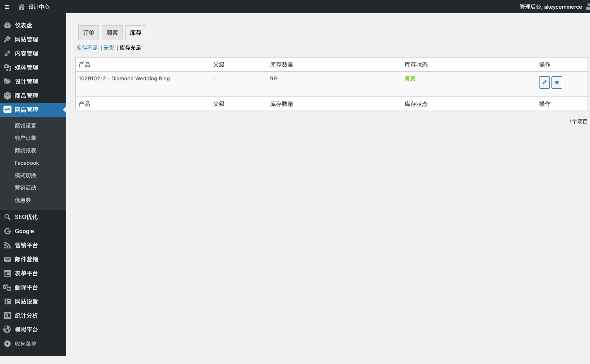This screenshot has width=590, height=364.
Task: Click 管理后台, akeycommerce account text
Action: pos(551,7)
